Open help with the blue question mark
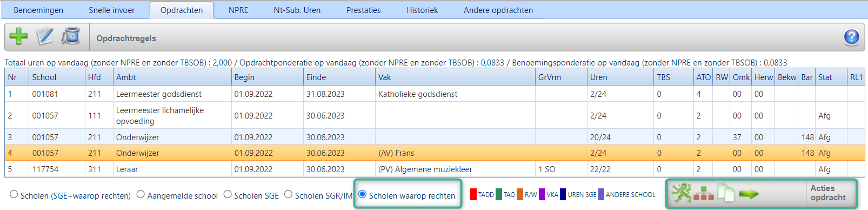The height and width of the screenshot is (210, 868). (x=851, y=37)
